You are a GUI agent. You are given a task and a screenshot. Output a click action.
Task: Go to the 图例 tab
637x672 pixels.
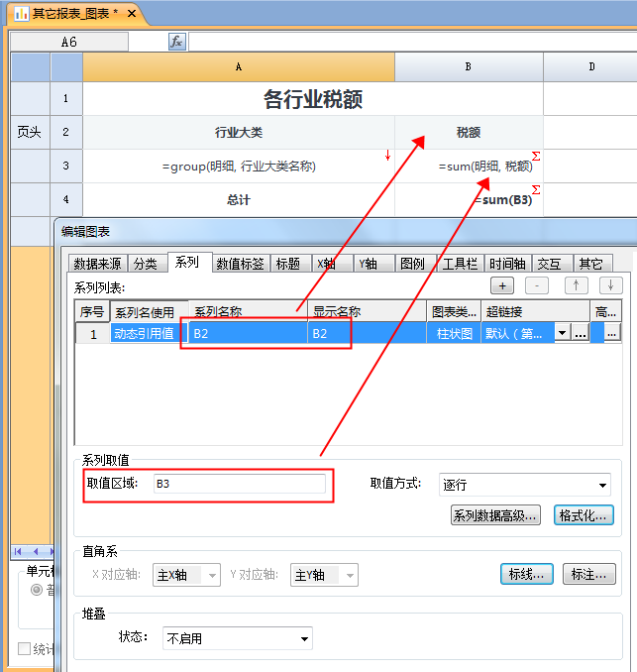412,264
